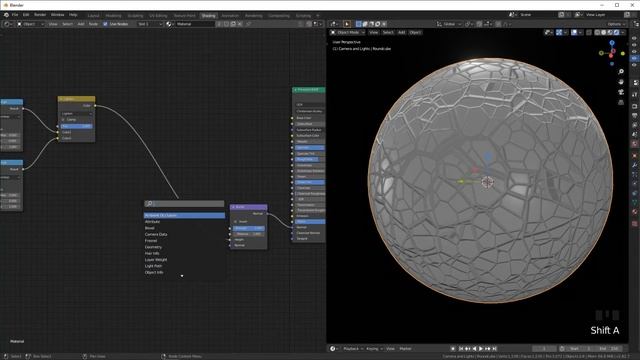
Task: Open the Object Mode dropdown
Action: (348, 32)
